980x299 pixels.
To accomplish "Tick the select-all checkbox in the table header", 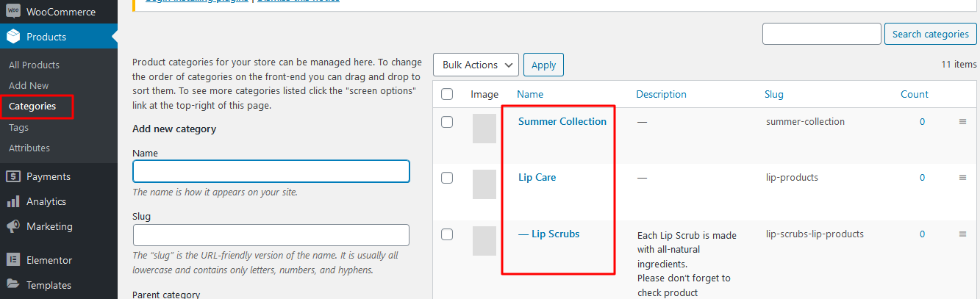I will 447,94.
